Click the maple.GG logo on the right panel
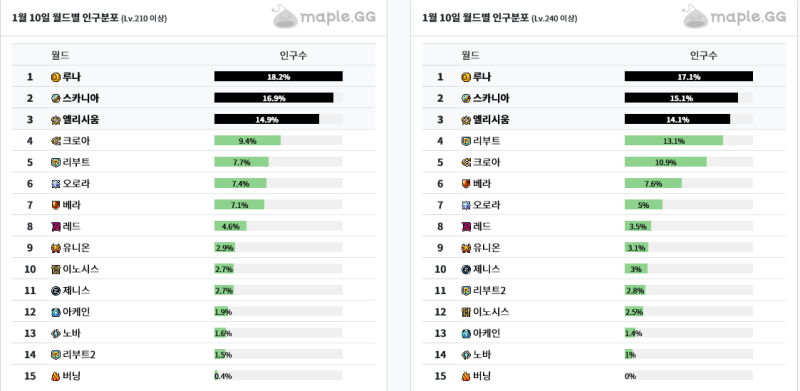This screenshot has width=800, height=391. coord(734,16)
